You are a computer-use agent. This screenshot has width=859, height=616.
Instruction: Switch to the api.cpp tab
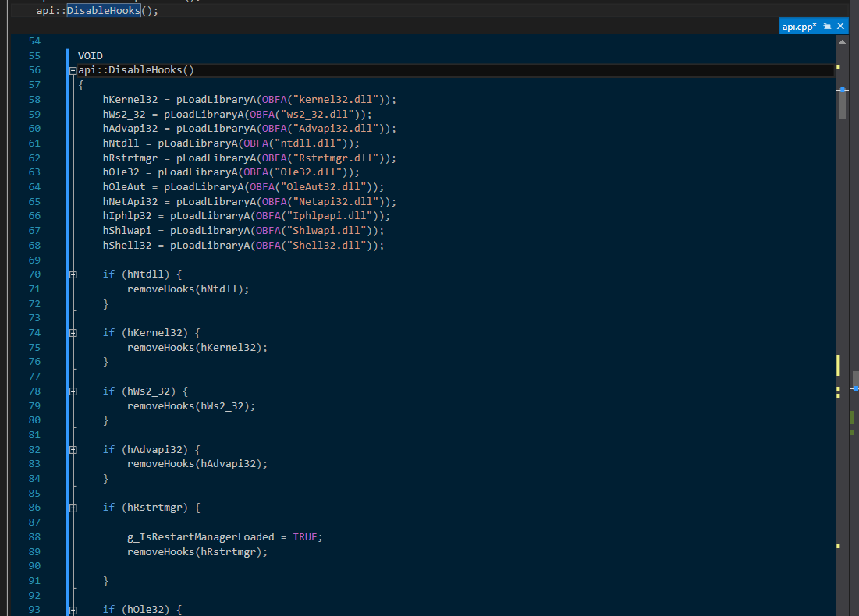(x=798, y=26)
